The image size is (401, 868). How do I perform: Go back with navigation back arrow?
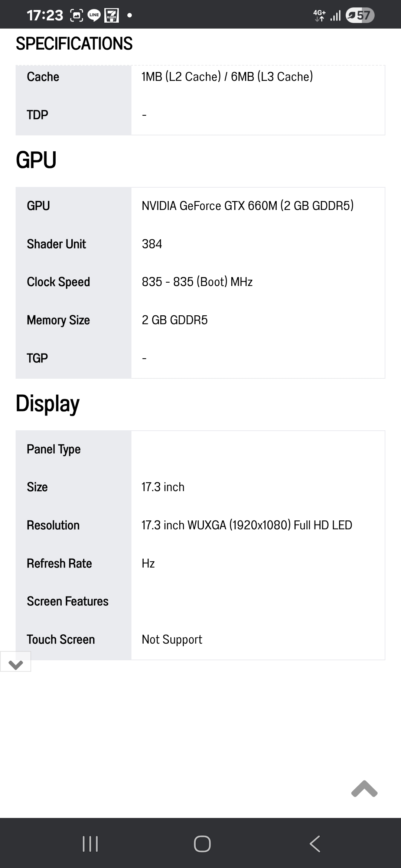click(315, 844)
